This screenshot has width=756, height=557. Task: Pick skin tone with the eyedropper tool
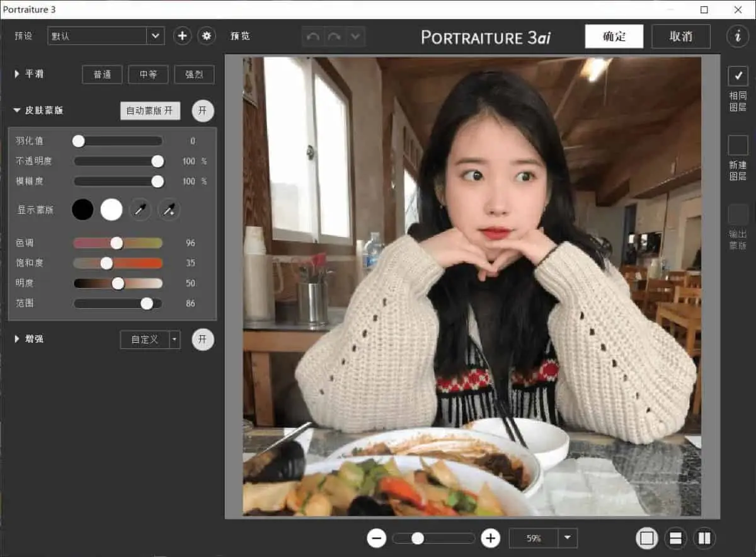coord(140,209)
